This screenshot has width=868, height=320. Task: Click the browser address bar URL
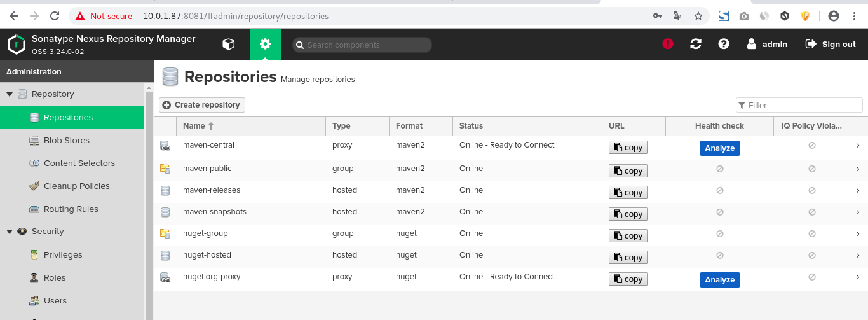[236, 16]
